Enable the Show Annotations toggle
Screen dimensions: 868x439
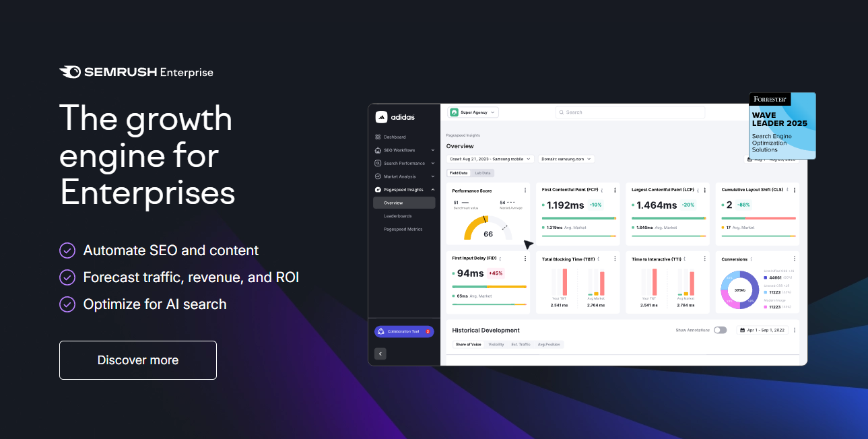[720, 330]
